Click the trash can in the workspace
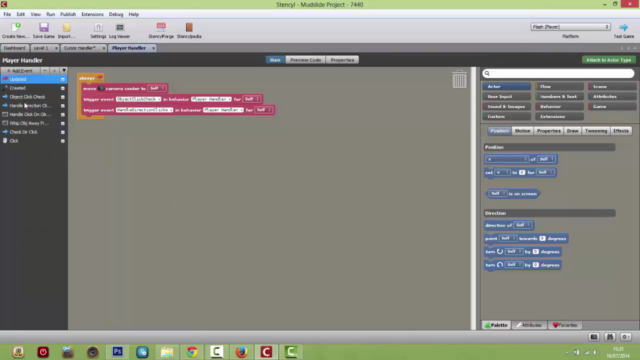640x360 pixels. coord(459,79)
